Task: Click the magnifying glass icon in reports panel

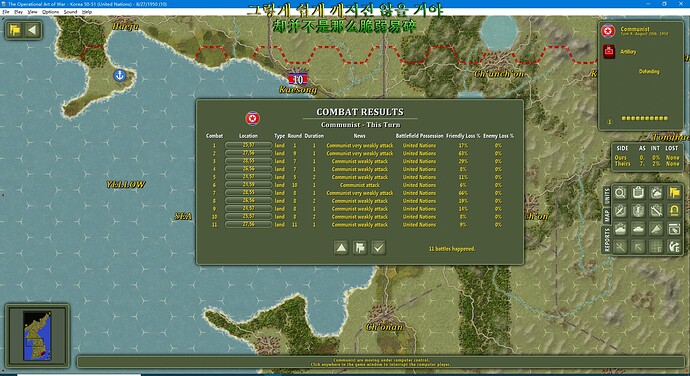Action: pyautogui.click(x=620, y=193)
